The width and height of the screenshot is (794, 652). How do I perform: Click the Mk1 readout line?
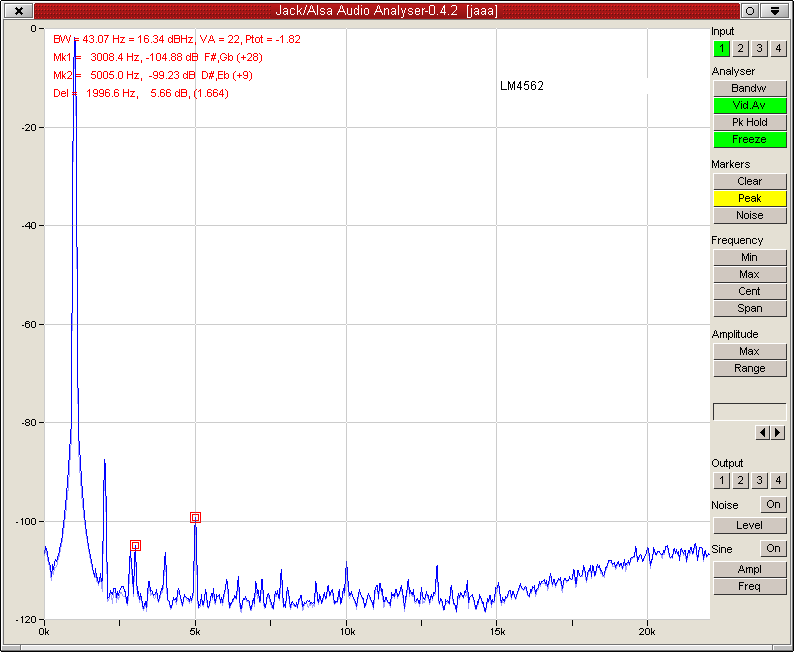pyautogui.click(x=157, y=57)
